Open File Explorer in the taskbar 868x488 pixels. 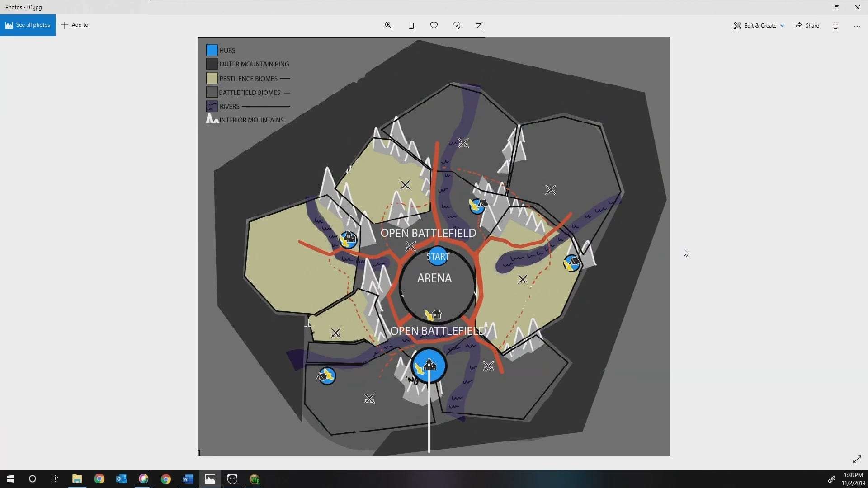pos(77,479)
